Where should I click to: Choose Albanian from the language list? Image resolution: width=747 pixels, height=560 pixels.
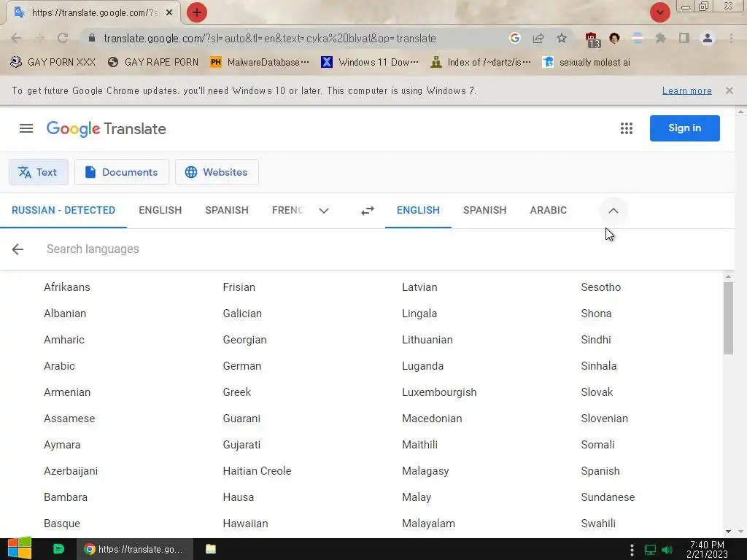tap(65, 314)
